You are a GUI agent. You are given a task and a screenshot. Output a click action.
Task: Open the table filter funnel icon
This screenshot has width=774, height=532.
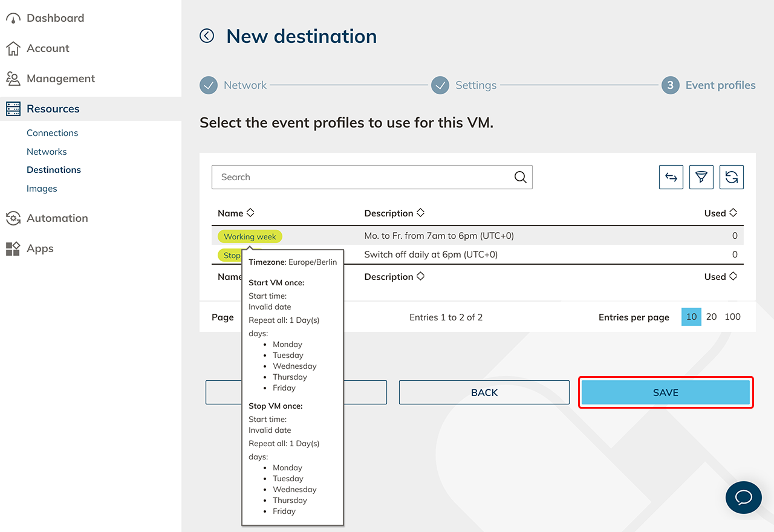pos(701,177)
